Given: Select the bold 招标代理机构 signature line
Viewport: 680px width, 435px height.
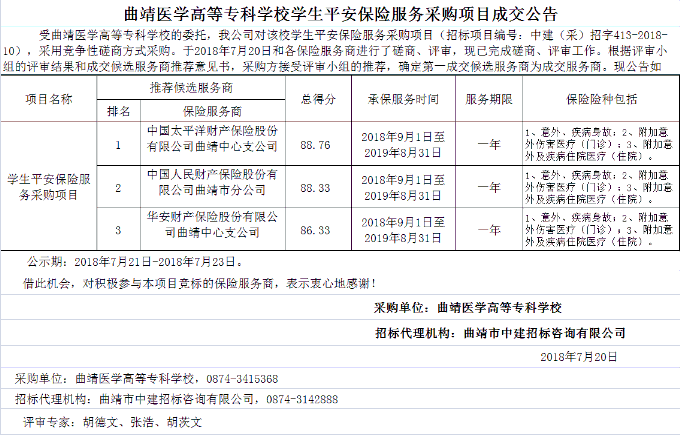Looking at the screenshot, I should tap(500, 332).
